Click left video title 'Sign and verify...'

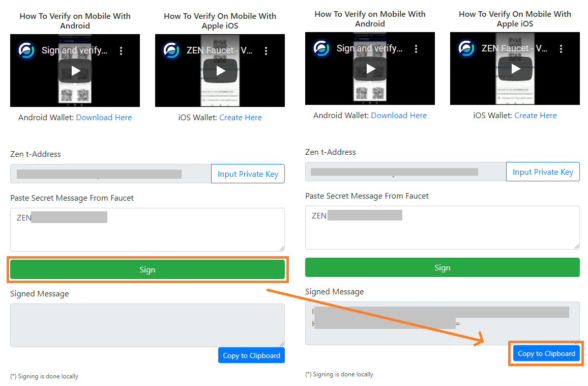point(74,50)
